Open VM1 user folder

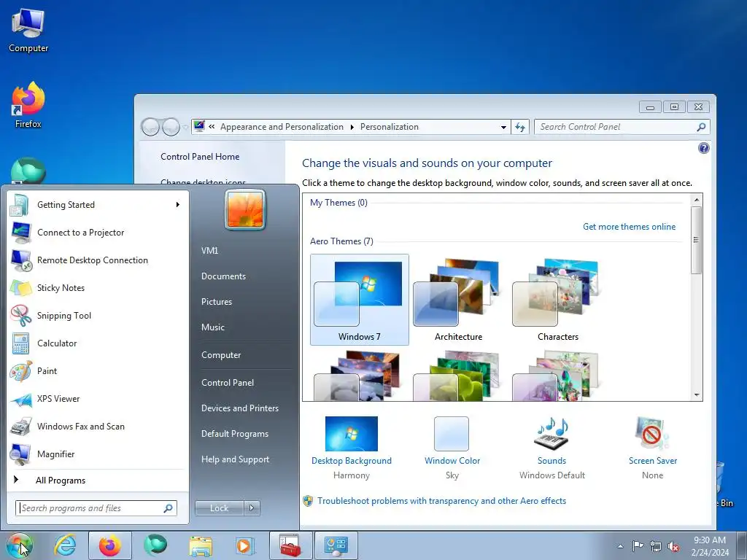[209, 251]
